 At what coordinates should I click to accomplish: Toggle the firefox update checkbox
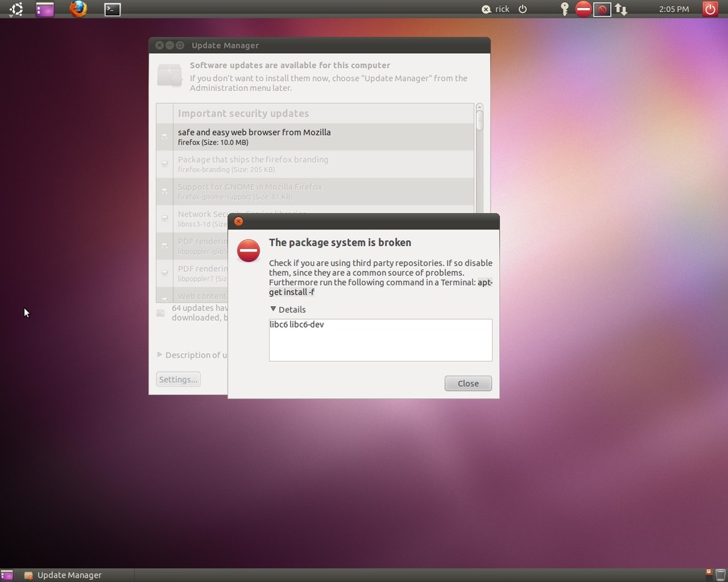point(164,136)
